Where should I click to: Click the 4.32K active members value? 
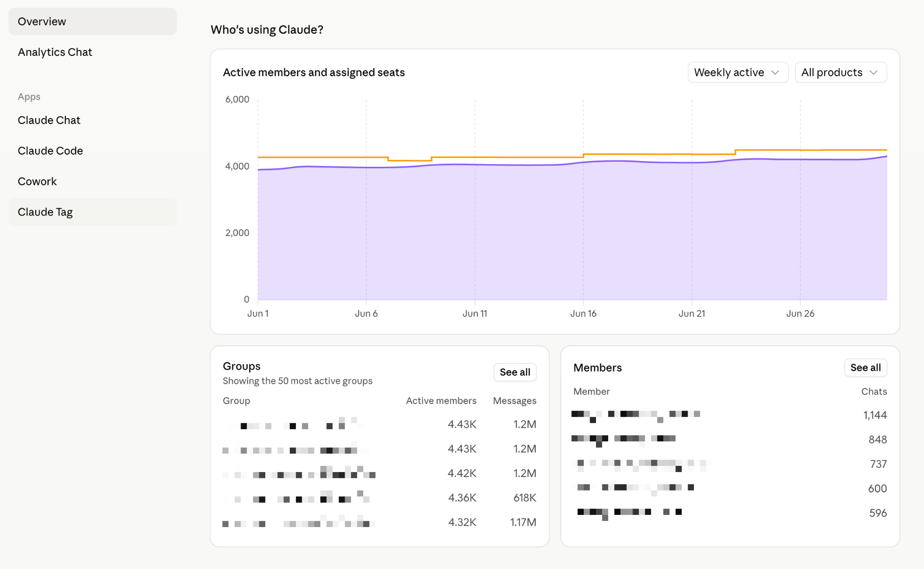click(x=462, y=522)
